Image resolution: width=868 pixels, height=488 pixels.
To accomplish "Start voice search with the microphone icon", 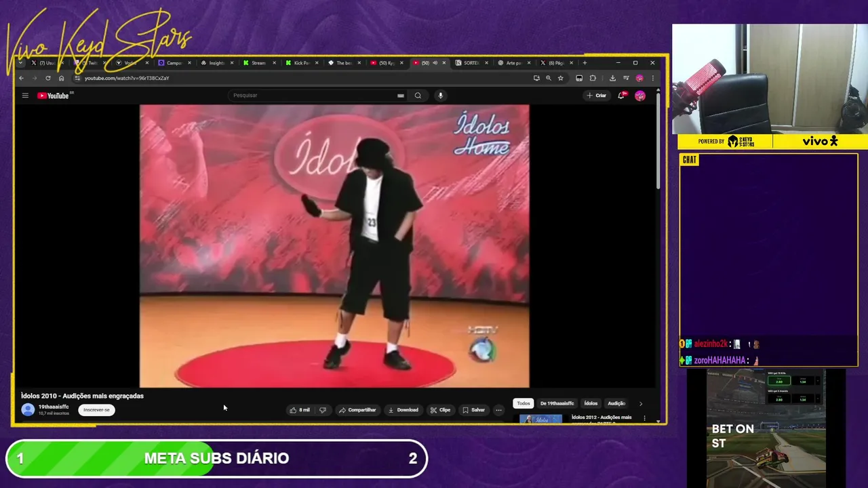I will (x=440, y=96).
